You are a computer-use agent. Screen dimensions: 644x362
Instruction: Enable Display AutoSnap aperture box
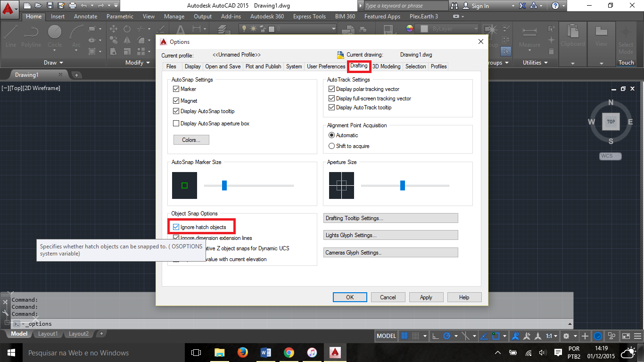click(x=176, y=123)
